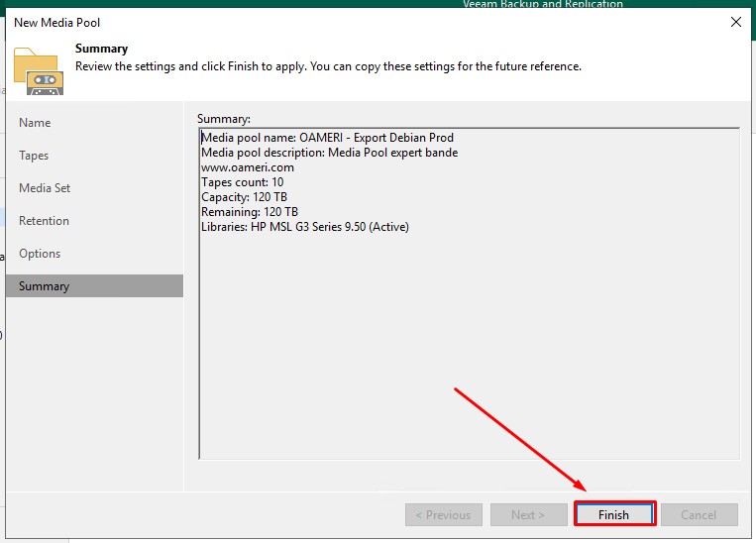Click the Remaining: 120 TB line
756x543 pixels.
coord(250,212)
